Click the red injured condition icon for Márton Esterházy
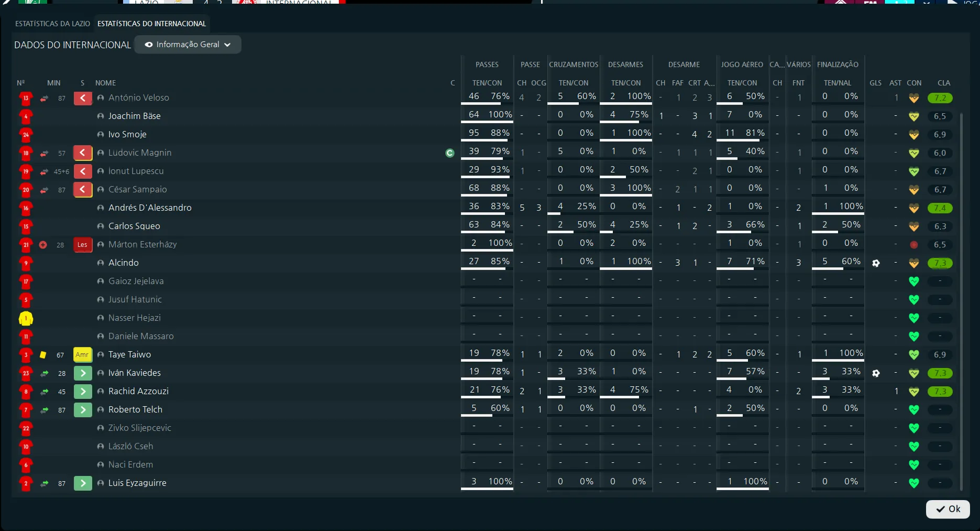Image resolution: width=980 pixels, height=531 pixels. pyautogui.click(x=914, y=245)
